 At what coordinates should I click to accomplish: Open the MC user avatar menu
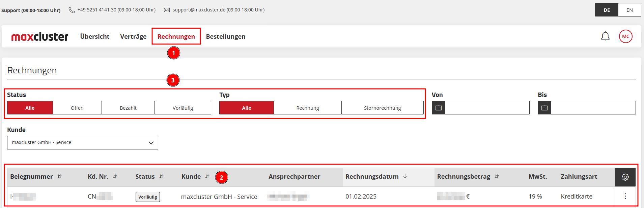(625, 36)
